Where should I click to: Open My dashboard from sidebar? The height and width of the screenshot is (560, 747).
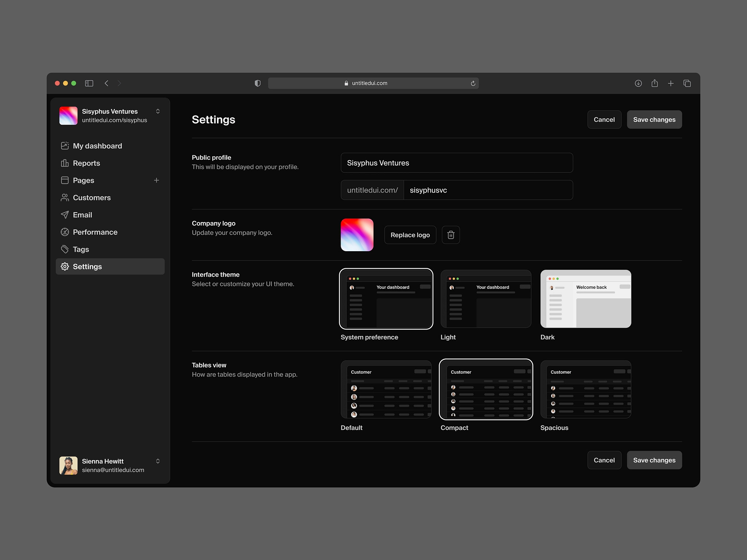(110, 146)
